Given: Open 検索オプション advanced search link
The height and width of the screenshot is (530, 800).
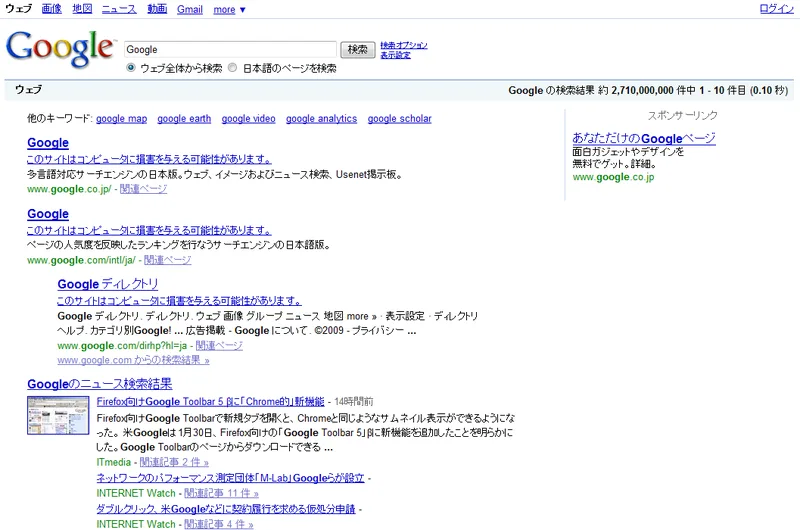Looking at the screenshot, I should [404, 45].
